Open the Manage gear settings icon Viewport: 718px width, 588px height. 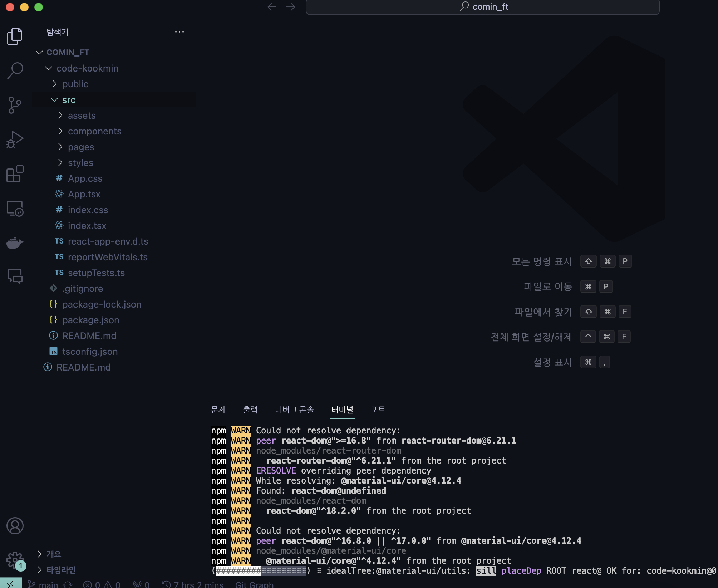coord(15,560)
